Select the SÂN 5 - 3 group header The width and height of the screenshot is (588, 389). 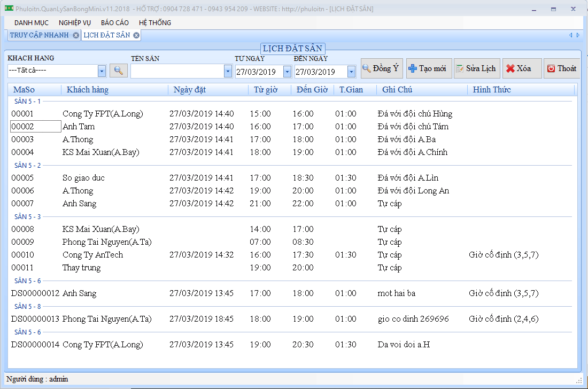coord(27,216)
